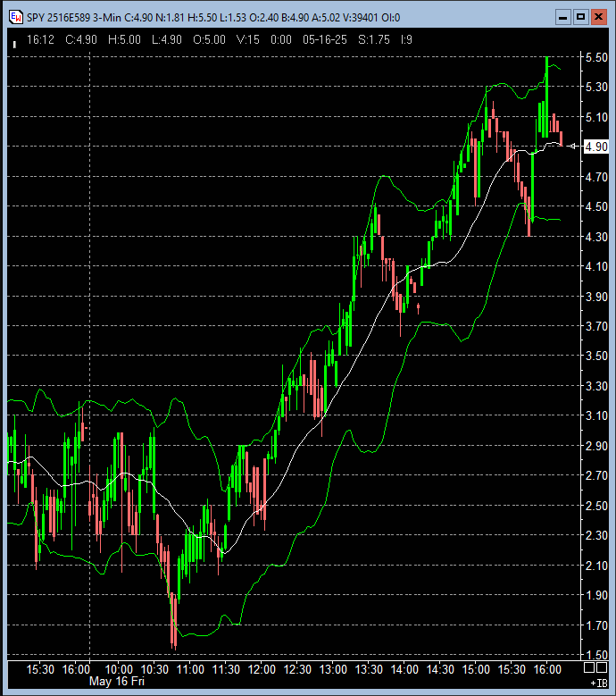Click the right square box beside the time axis
This screenshot has height=696, width=616.
pos(602,667)
